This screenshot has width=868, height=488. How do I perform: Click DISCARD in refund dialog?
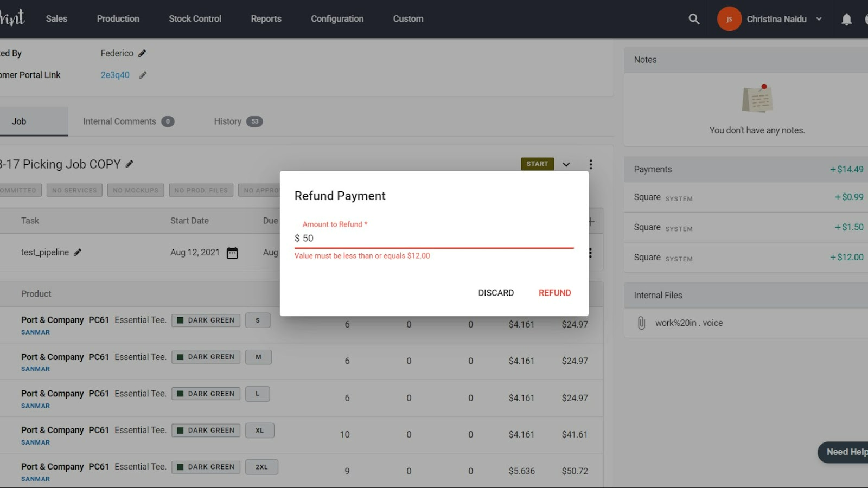pos(496,293)
